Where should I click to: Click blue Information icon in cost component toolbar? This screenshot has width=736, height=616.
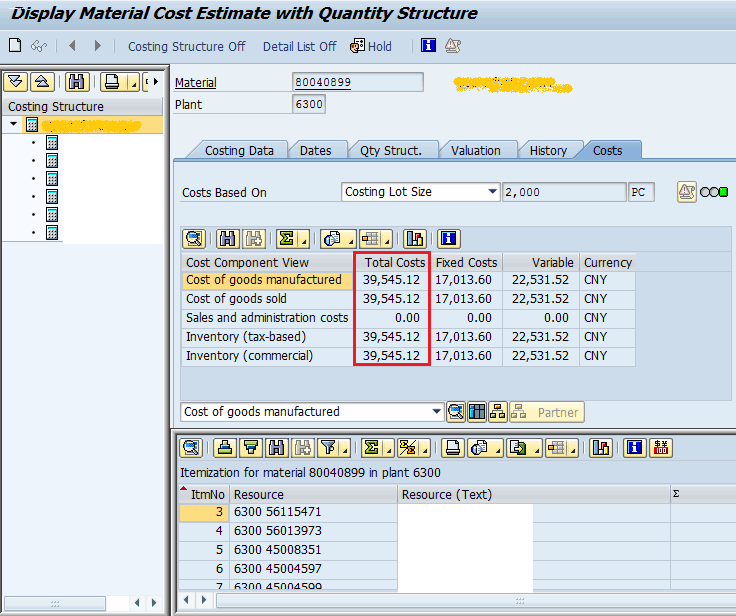pos(449,239)
